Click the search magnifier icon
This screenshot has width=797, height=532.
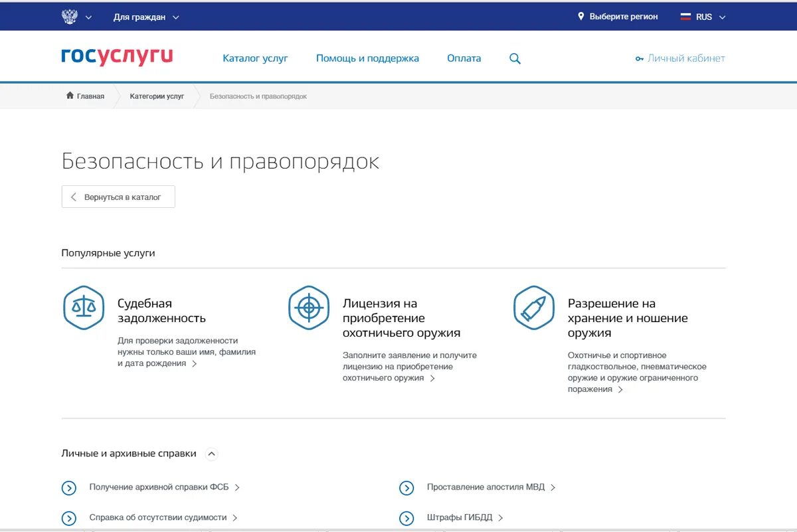tap(515, 58)
